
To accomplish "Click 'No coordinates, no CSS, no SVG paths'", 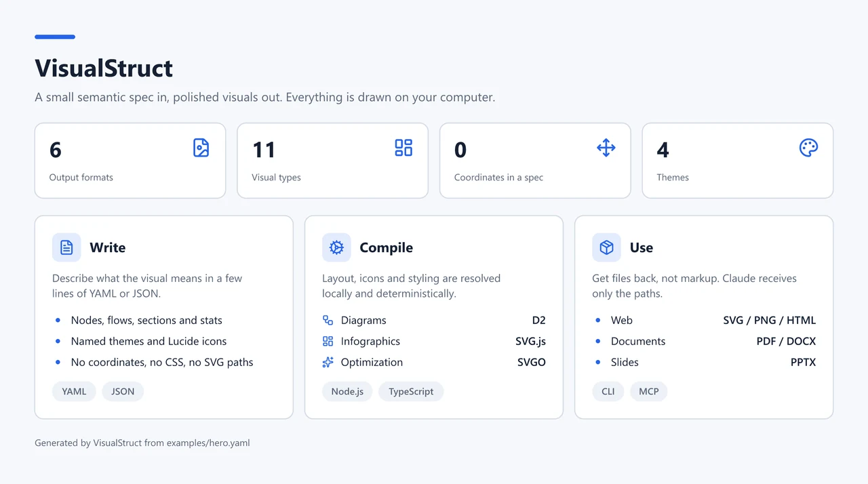I will 162,363.
